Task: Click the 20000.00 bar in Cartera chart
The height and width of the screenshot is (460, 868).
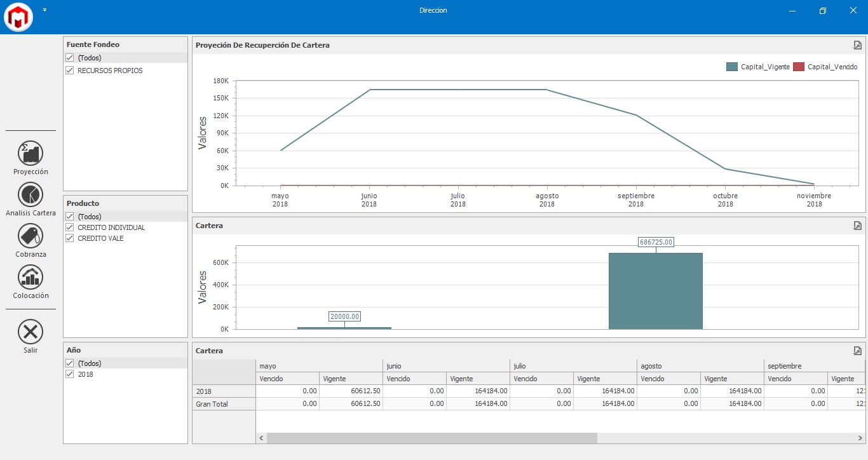Action: coord(344,328)
